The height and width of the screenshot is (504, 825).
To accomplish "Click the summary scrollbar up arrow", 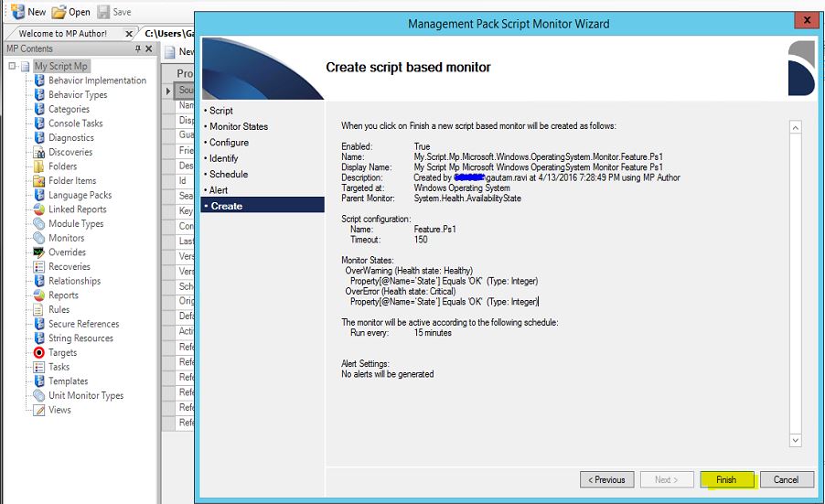I will pos(796,127).
